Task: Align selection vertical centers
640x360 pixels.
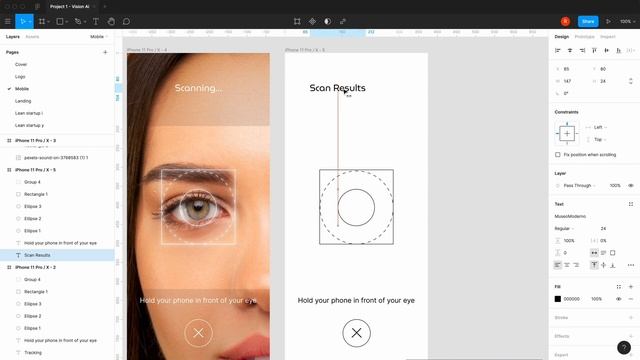Action: (x=607, y=50)
